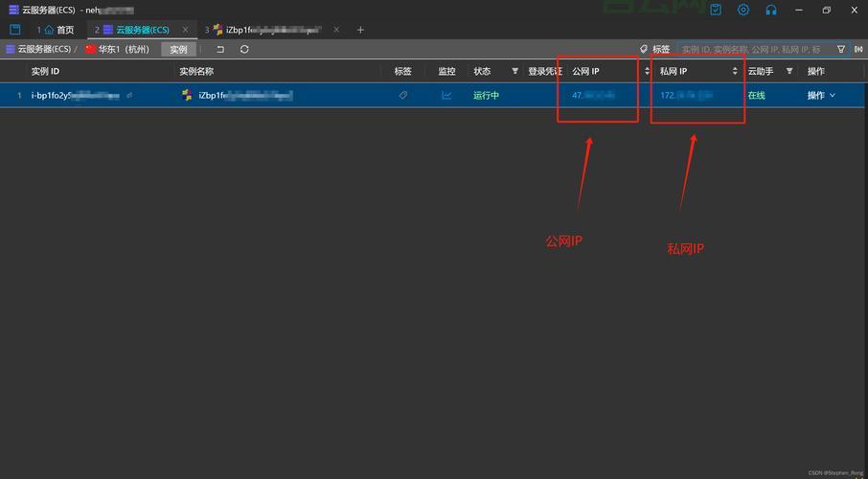
Task: Click the headset support icon
Action: coord(771,10)
